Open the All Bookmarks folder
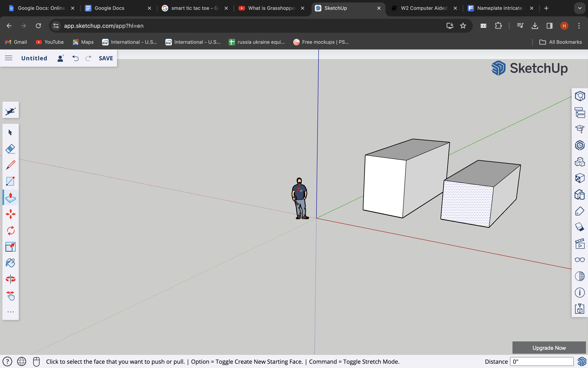This screenshot has height=368, width=588. click(x=561, y=42)
